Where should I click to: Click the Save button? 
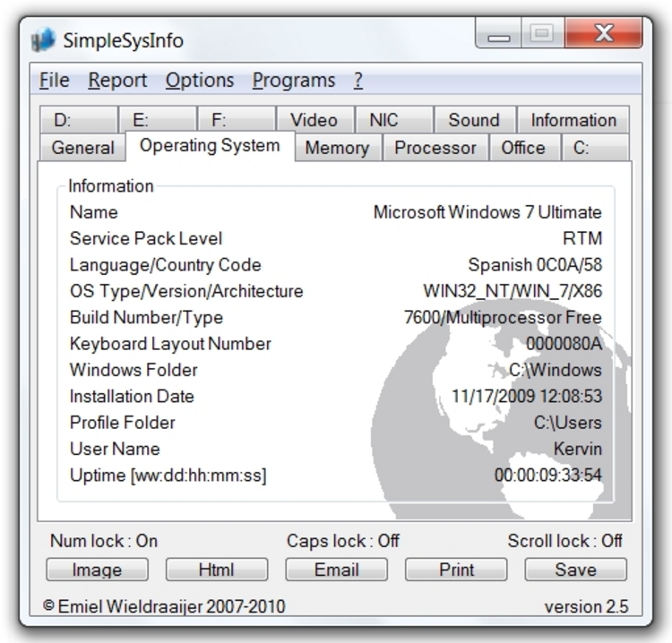coord(576,570)
